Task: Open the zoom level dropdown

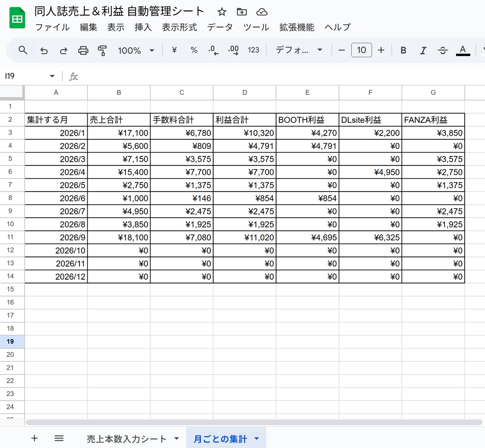Action: [x=136, y=50]
